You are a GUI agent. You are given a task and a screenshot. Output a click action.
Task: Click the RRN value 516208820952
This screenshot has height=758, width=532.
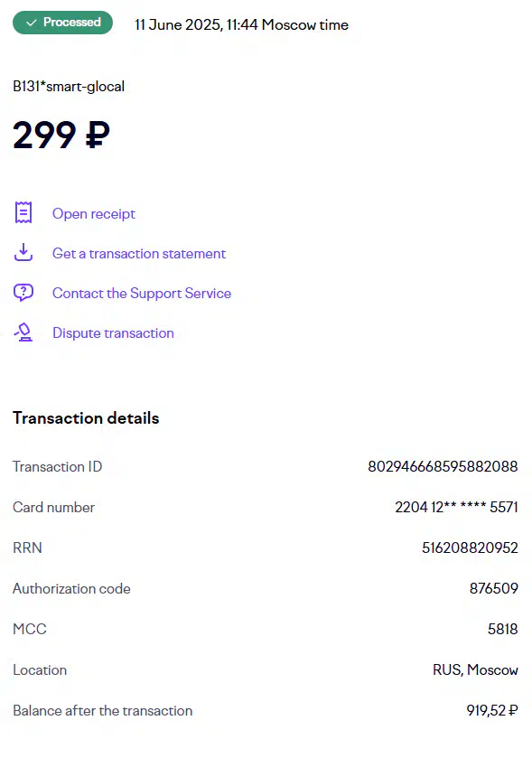pos(470,547)
